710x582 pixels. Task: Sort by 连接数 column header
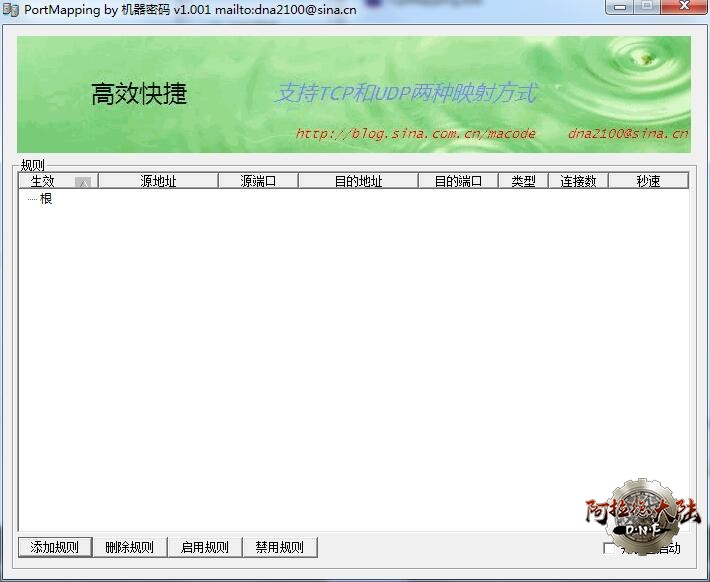point(578,181)
